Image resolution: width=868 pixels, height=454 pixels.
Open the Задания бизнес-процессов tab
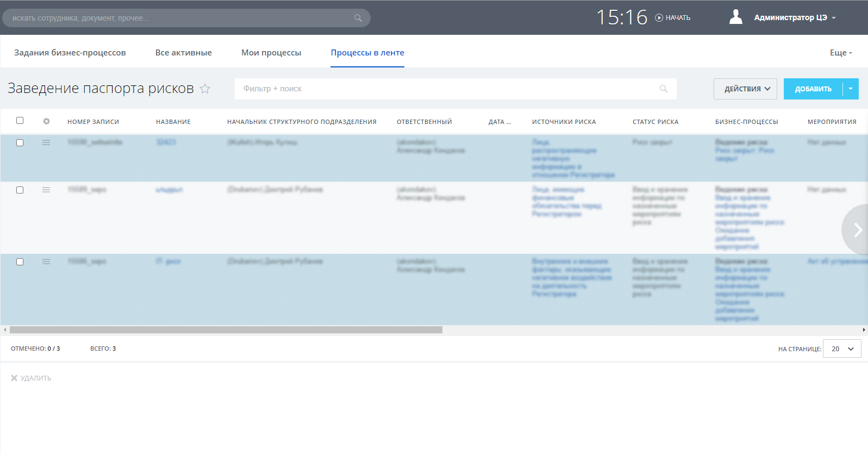[x=70, y=53]
